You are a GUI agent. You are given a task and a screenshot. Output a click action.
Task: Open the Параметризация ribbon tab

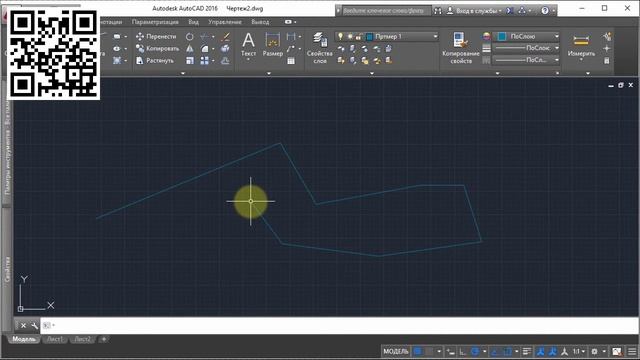pyautogui.click(x=155, y=22)
